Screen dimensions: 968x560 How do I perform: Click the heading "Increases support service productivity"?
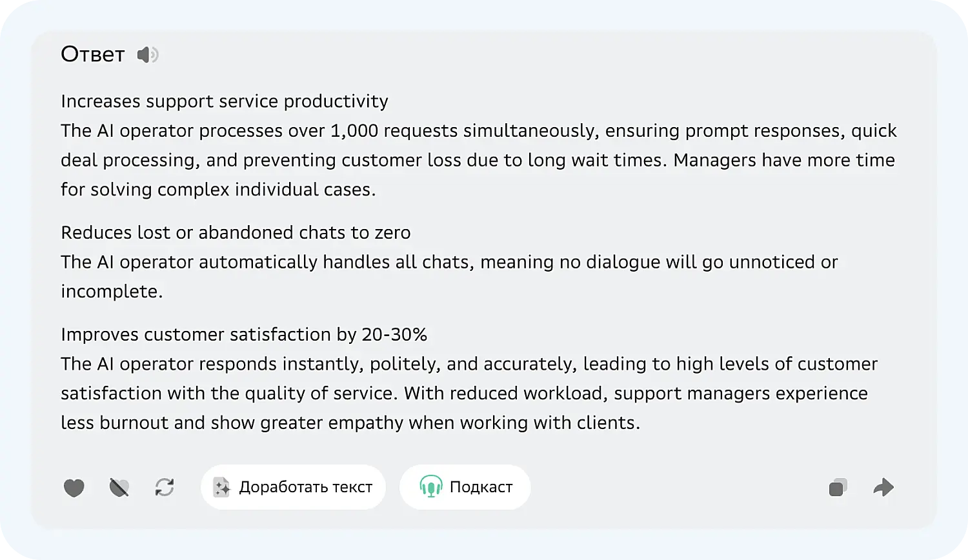pyautogui.click(x=225, y=101)
